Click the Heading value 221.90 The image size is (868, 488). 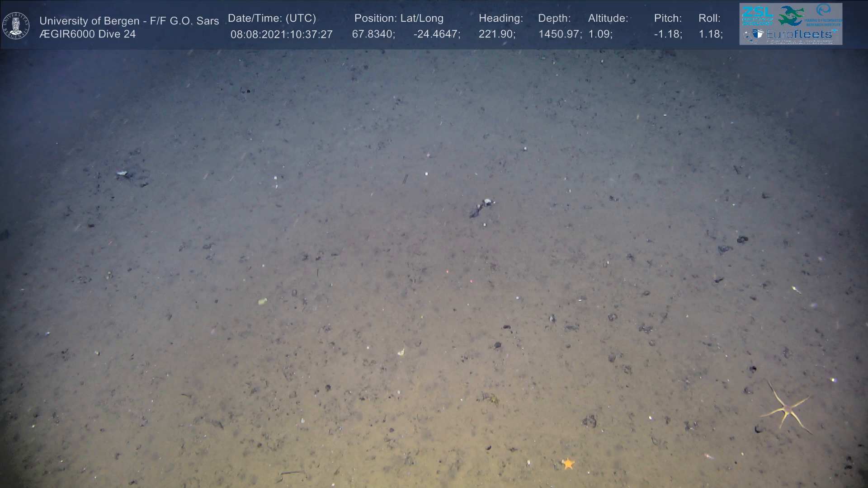(x=496, y=34)
